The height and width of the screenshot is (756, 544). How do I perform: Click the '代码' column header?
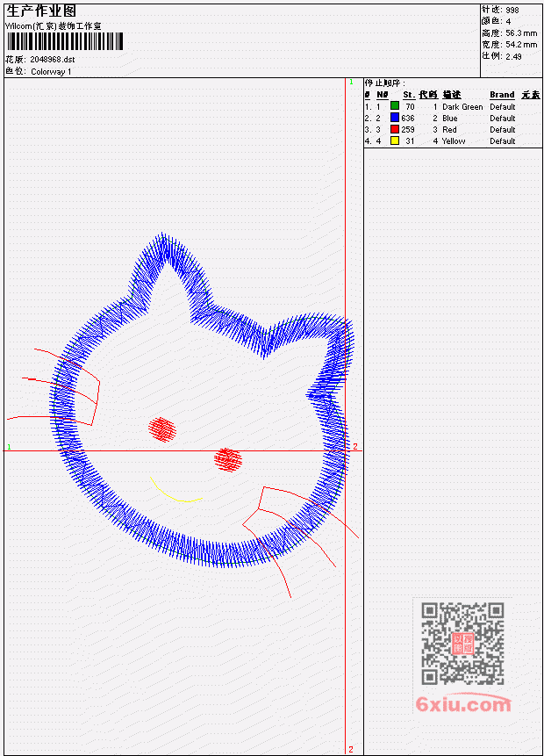(x=428, y=95)
